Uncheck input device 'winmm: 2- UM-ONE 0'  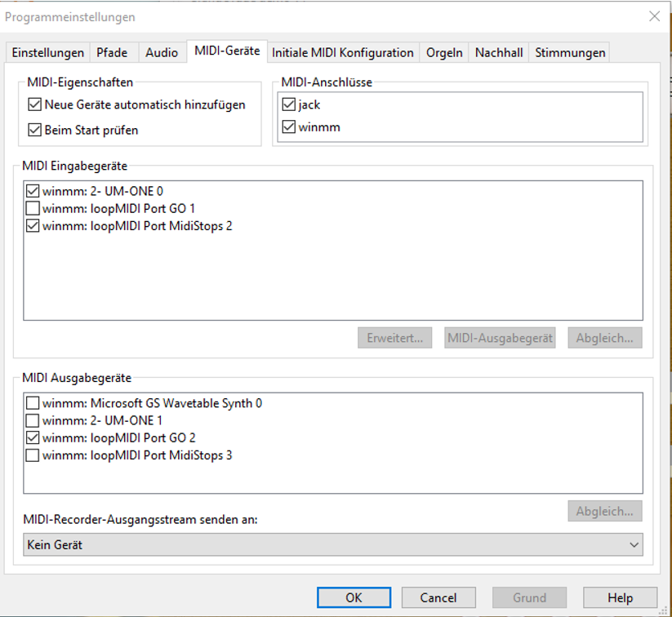(33, 191)
